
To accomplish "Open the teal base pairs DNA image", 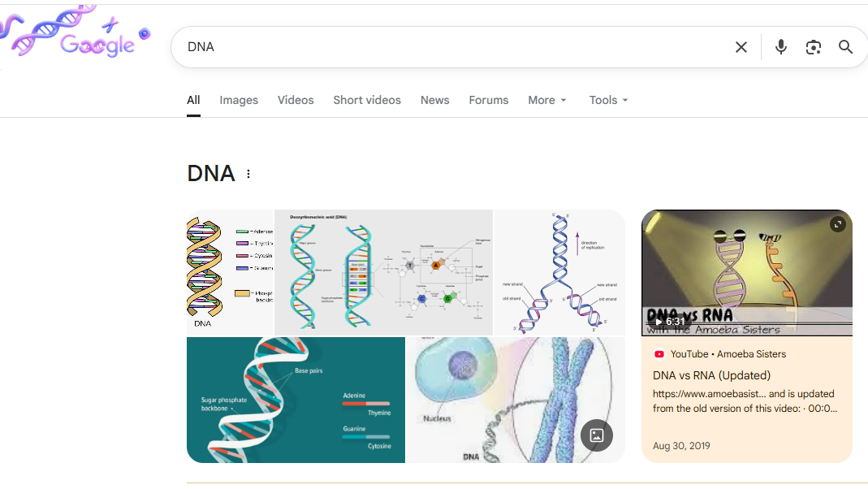I will click(x=296, y=400).
